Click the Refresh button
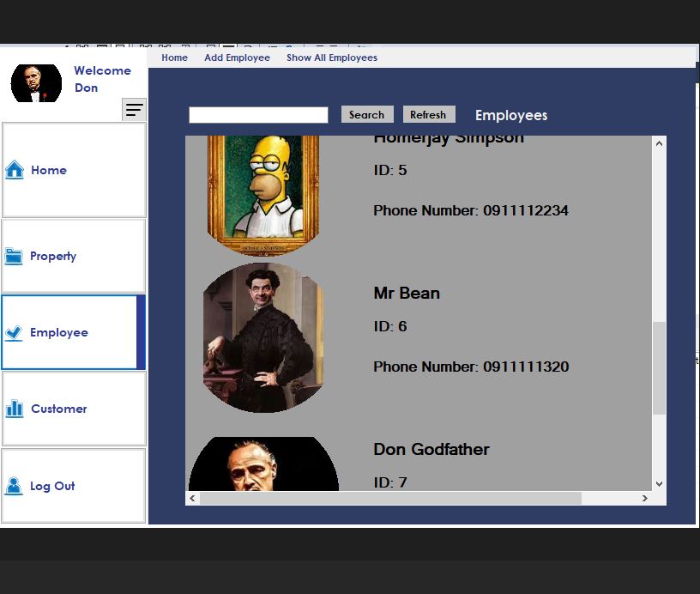The image size is (700, 594). tap(429, 114)
